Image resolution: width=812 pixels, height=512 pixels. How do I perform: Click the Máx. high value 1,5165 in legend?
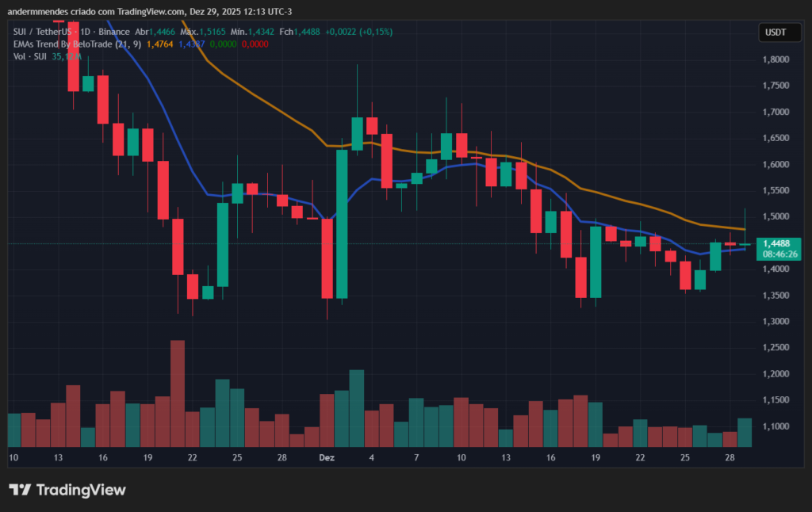point(211,32)
